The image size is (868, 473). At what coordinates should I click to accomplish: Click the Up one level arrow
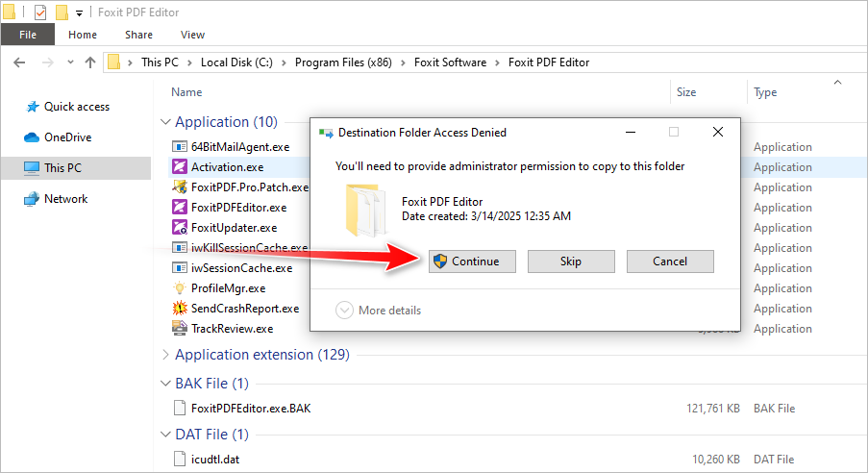point(90,62)
